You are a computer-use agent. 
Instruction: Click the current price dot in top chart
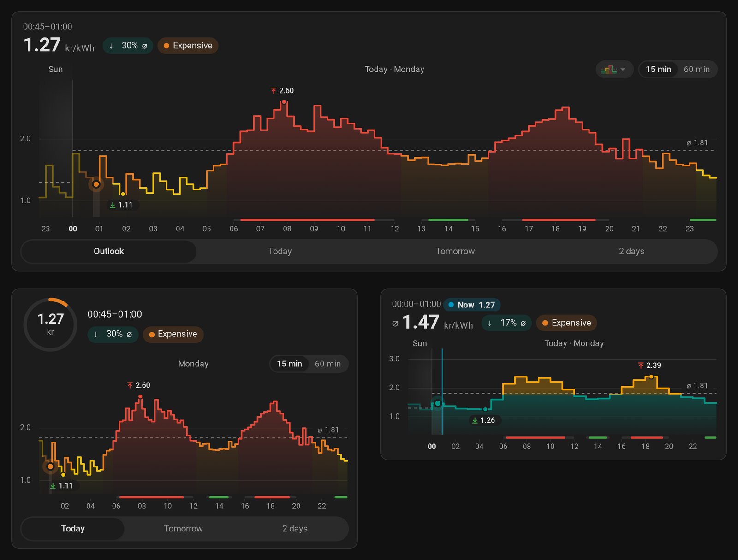pos(96,184)
